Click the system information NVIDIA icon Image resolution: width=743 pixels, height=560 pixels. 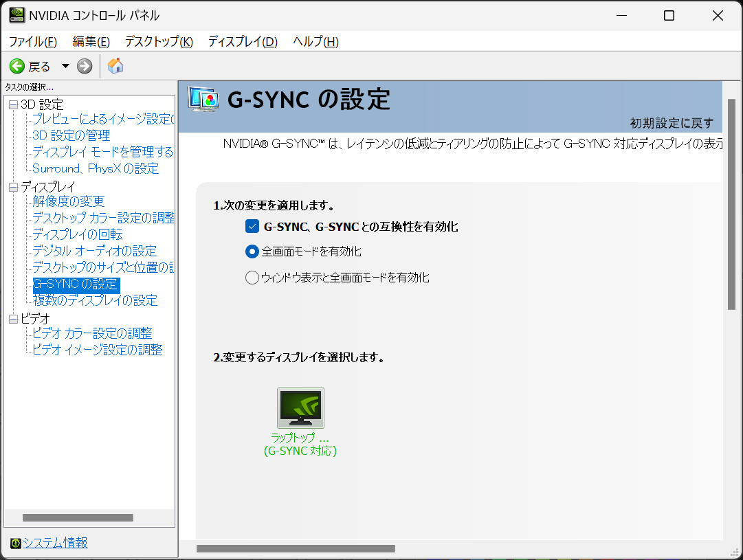[x=16, y=543]
